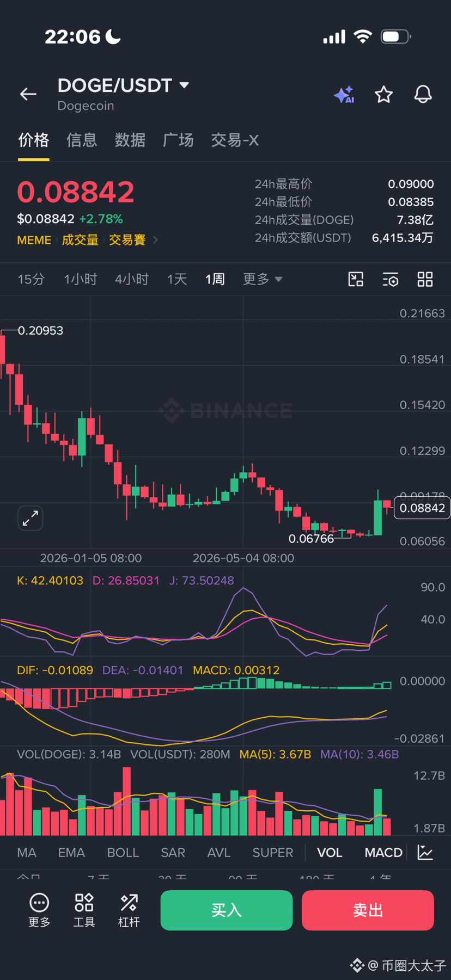This screenshot has height=980, width=451.
Task: Tap the 24h成交额 value 6,415.34万
Action: point(403,238)
